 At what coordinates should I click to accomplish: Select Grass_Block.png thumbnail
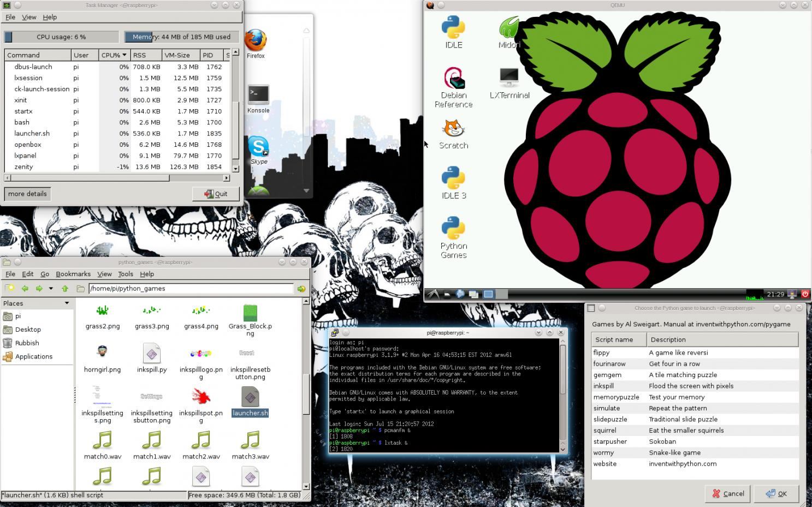[250, 312]
